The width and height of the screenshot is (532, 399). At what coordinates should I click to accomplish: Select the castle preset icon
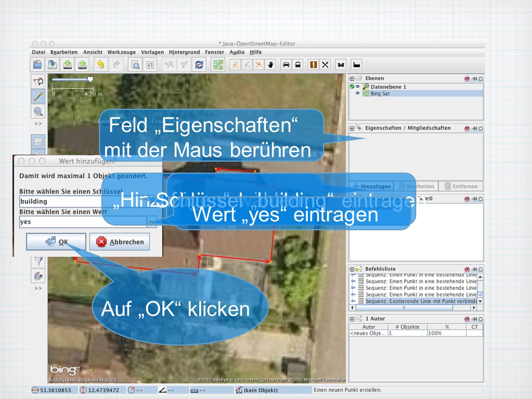(341, 65)
